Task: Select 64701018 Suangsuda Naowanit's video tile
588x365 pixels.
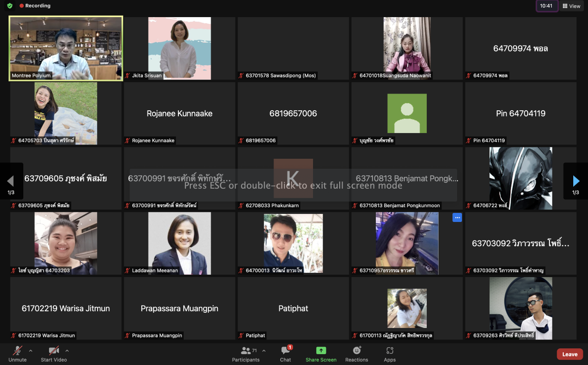Action: click(x=407, y=48)
